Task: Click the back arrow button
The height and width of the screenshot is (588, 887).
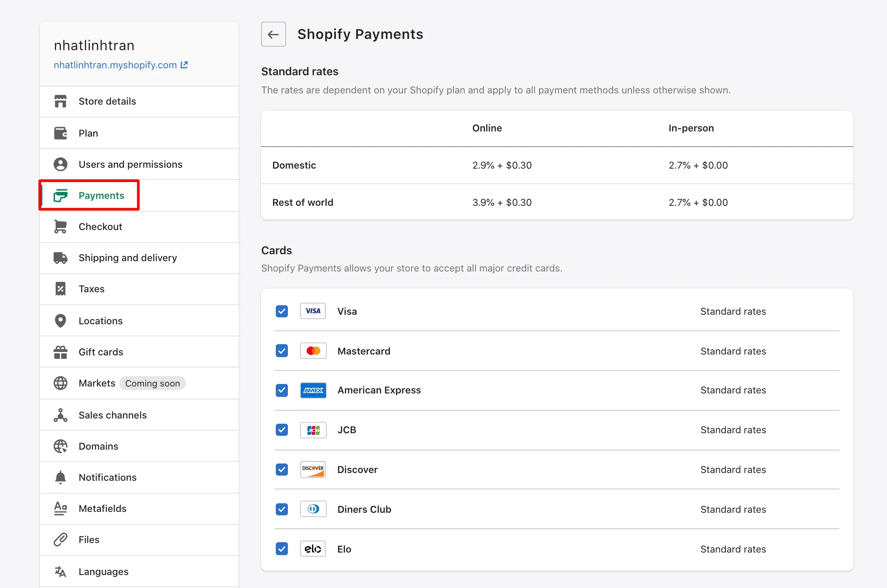Action: [273, 34]
